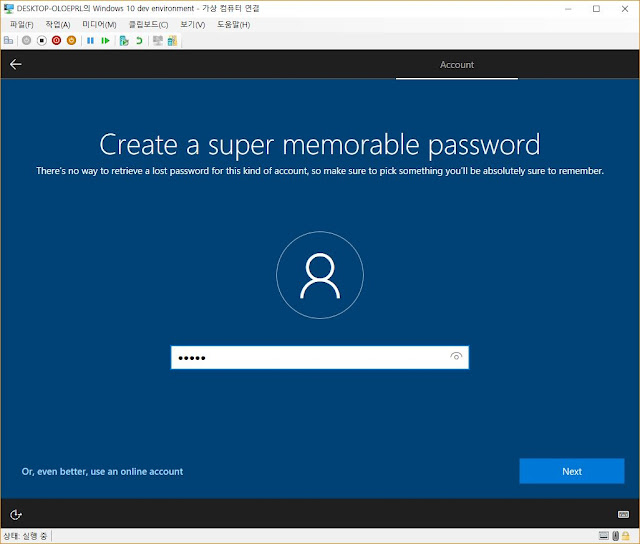Select the Account tab
Image resolution: width=640 pixels, height=544 pixels.
[x=457, y=64]
